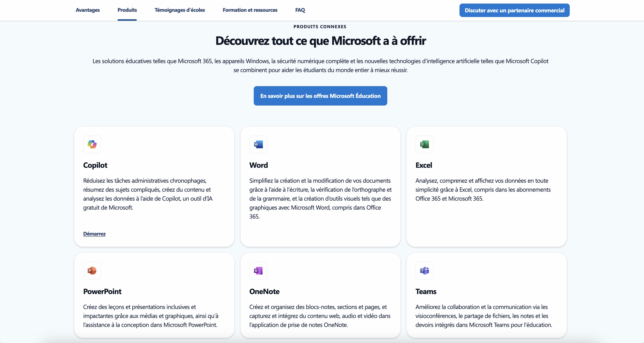Image resolution: width=644 pixels, height=343 pixels.
Task: Click the Word card heading
Action: coord(259,165)
